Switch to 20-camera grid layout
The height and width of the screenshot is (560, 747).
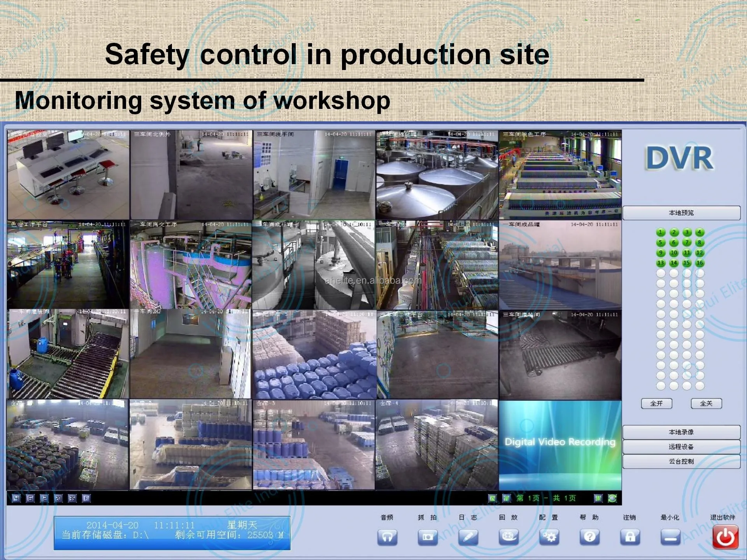pyautogui.click(x=58, y=498)
